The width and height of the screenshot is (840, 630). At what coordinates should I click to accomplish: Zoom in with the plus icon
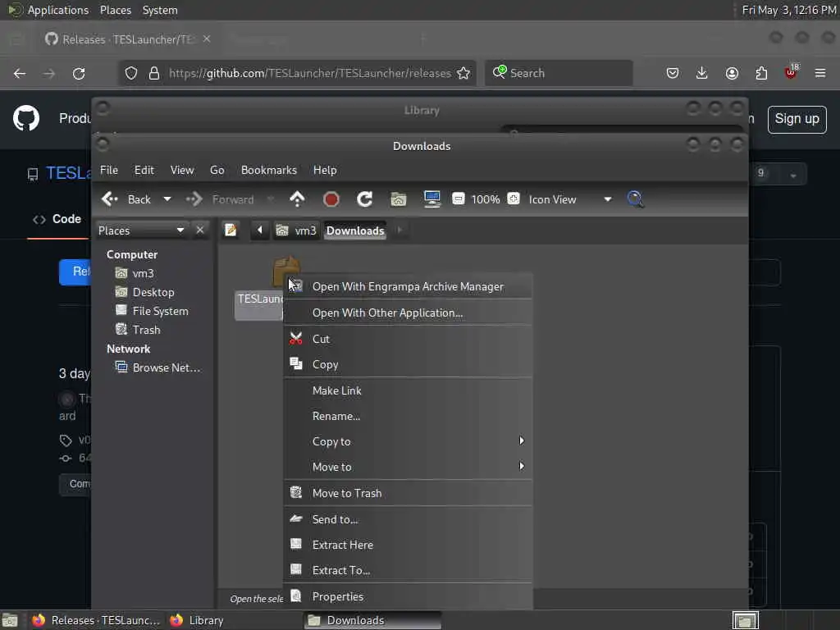[x=514, y=199]
